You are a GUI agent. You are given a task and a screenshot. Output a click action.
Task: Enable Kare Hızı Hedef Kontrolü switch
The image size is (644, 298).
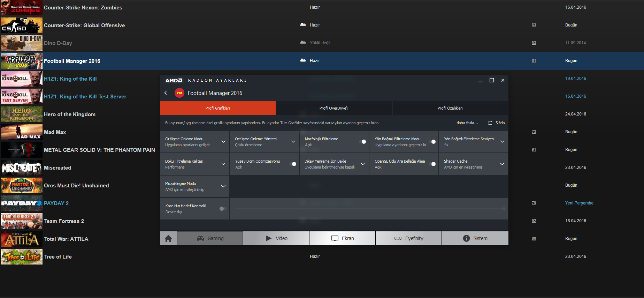223,209
